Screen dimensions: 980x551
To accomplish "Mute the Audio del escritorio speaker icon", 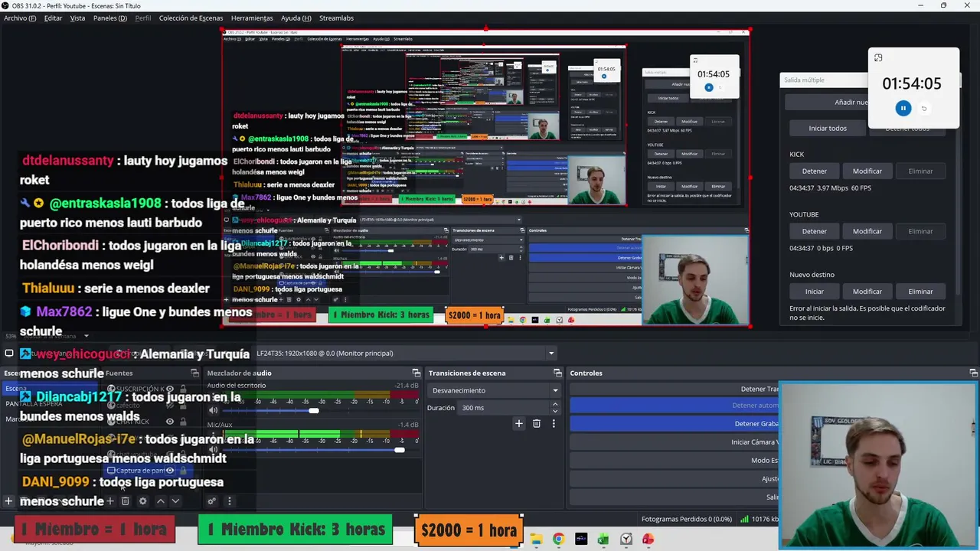I will pyautogui.click(x=213, y=410).
